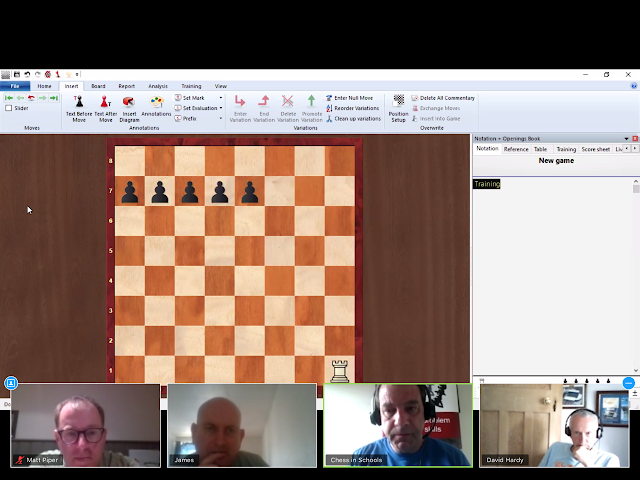
Task: Click Set Mark button
Action: click(x=190, y=98)
